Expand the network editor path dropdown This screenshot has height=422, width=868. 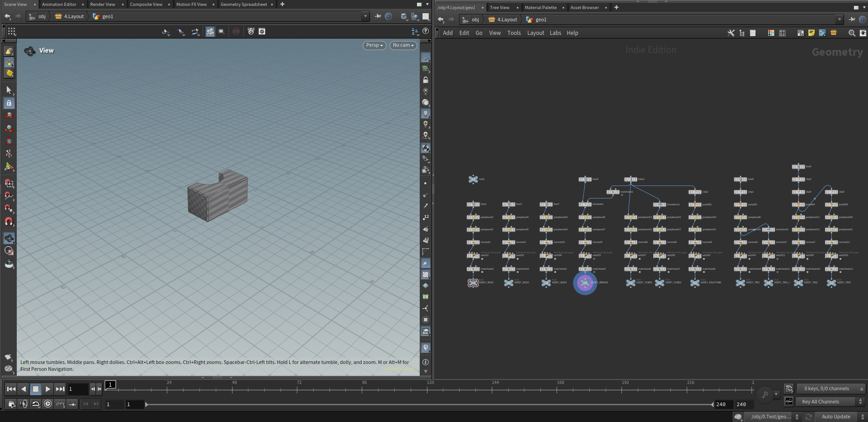pyautogui.click(x=839, y=19)
